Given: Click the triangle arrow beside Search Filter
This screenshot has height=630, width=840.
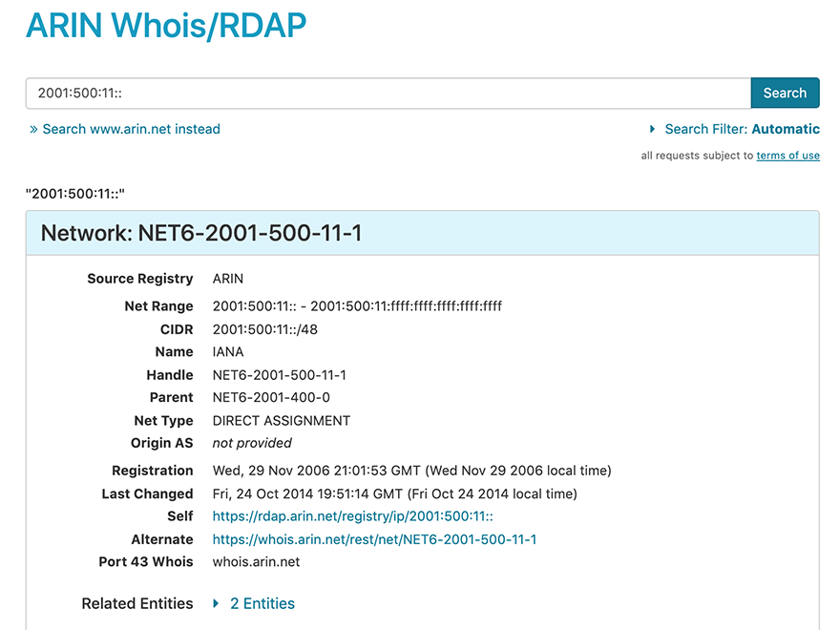Looking at the screenshot, I should click(x=652, y=129).
